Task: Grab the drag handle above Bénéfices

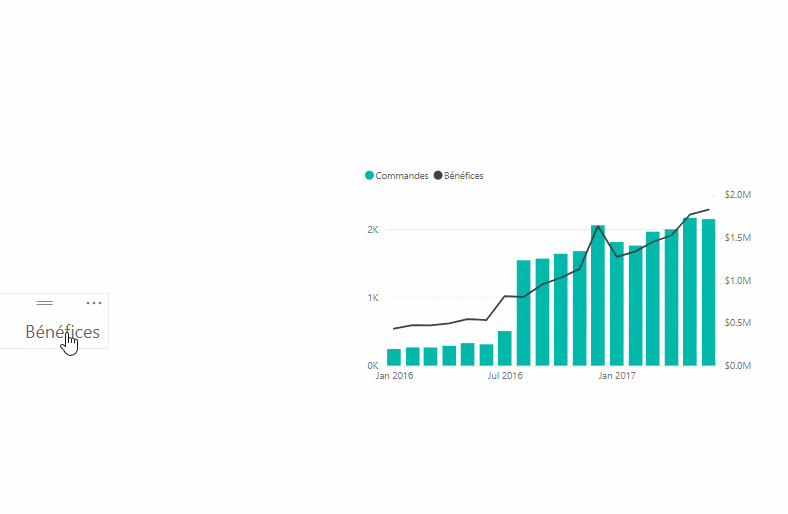Action: (45, 303)
